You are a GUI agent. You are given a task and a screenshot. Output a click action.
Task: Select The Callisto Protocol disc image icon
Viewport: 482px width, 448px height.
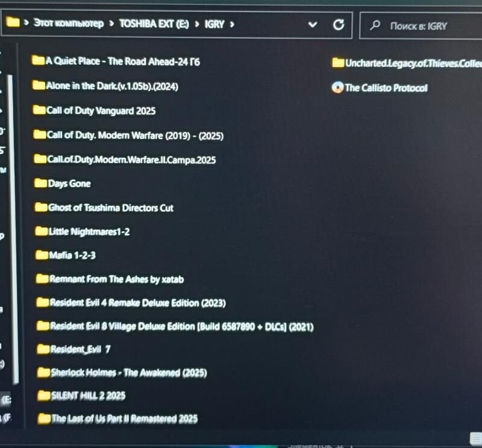tap(337, 87)
